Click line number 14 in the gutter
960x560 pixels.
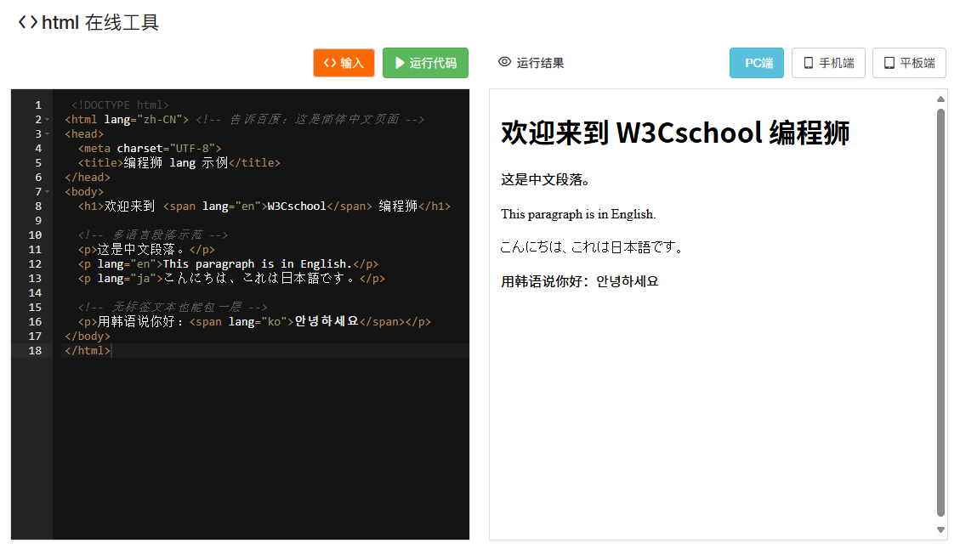point(35,292)
